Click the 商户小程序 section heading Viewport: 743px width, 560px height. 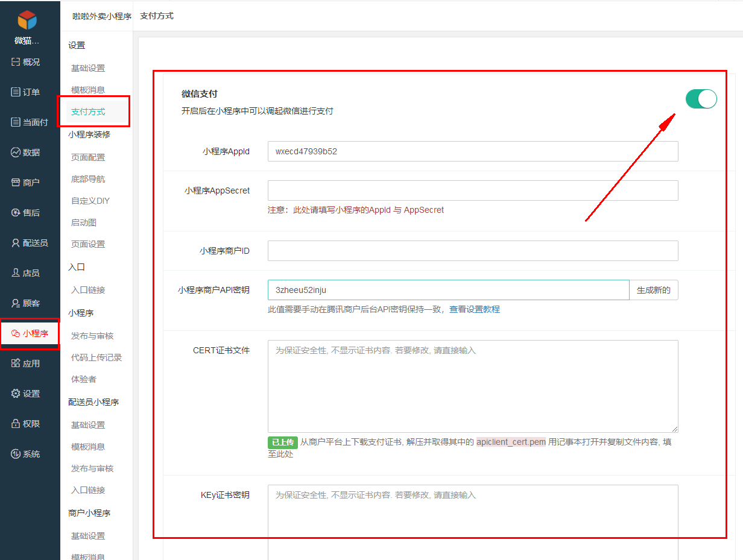tap(89, 513)
